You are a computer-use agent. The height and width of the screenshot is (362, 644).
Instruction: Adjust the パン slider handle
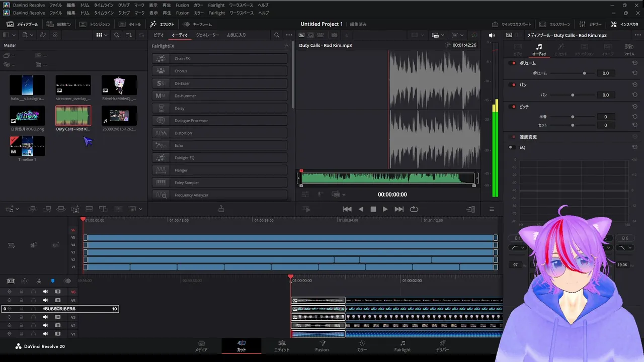573,95
